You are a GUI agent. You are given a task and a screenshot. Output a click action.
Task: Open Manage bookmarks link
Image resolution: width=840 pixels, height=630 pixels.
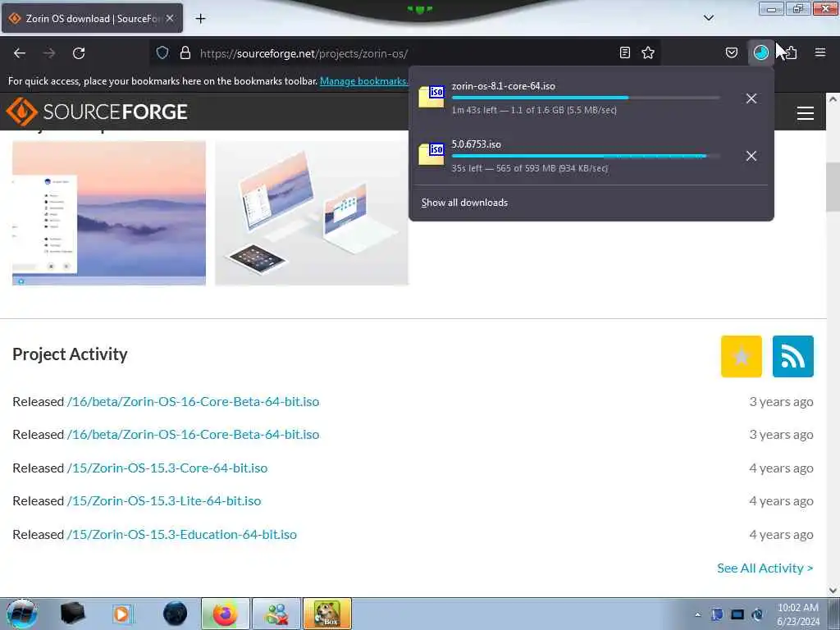click(363, 81)
